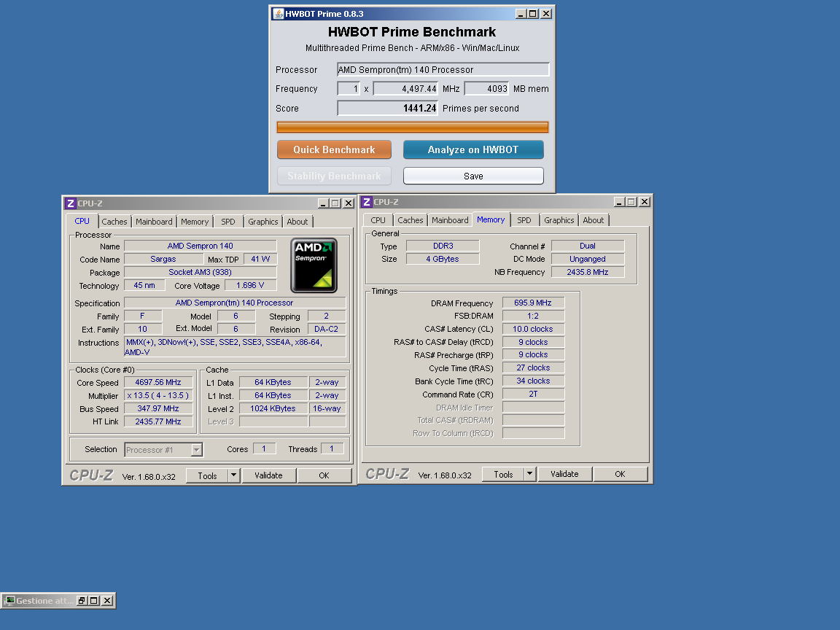Minimize the HWBOT Prime window
840x630 pixels.
coord(520,14)
